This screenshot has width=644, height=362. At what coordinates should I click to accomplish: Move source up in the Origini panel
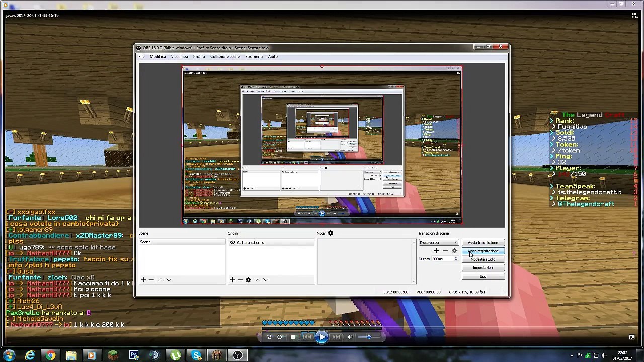coord(258,280)
